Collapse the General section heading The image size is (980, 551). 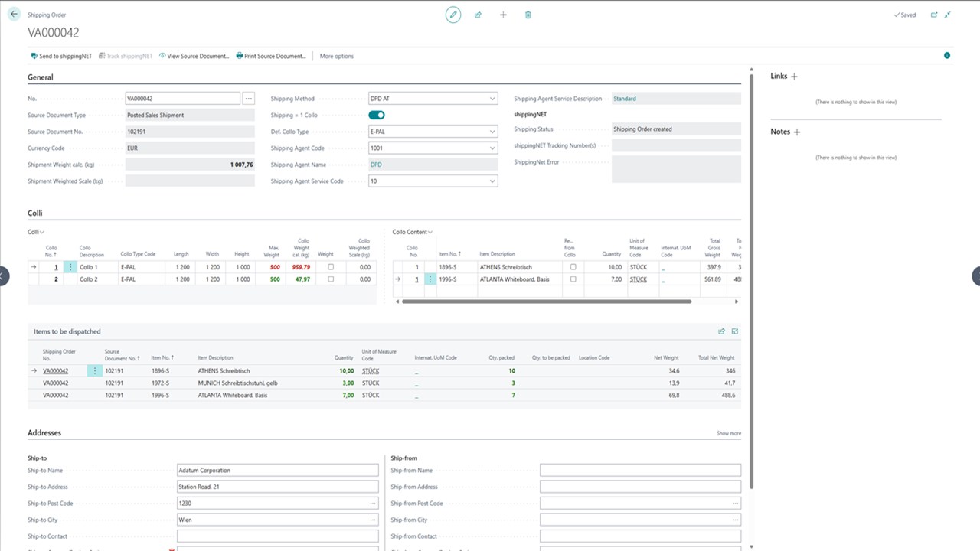coord(41,77)
